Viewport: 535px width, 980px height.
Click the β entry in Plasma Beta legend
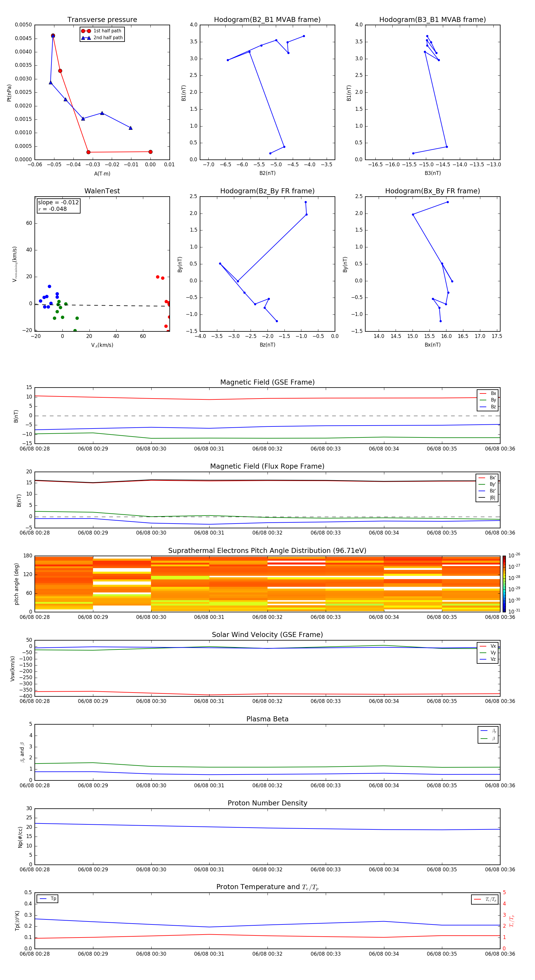488,739
